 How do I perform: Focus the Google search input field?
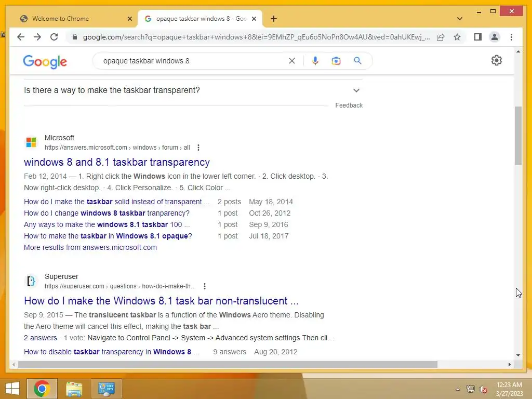pos(193,61)
